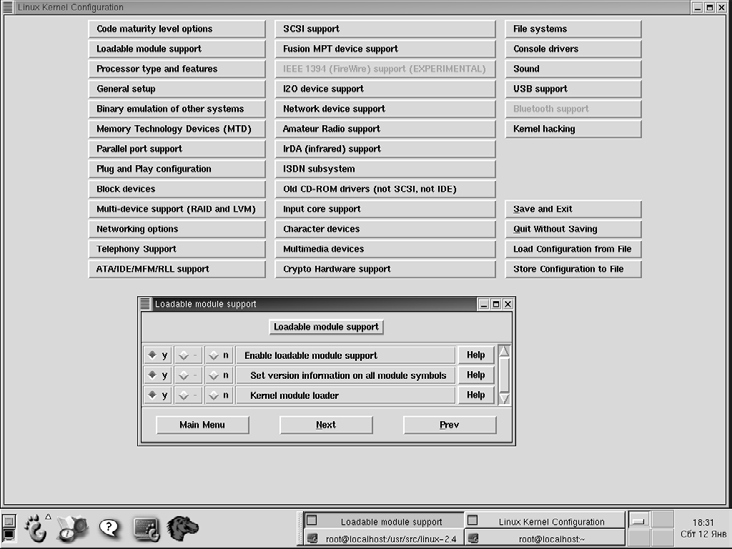
Task: Open window menu icon of Loadable module support dialog
Action: [146, 304]
